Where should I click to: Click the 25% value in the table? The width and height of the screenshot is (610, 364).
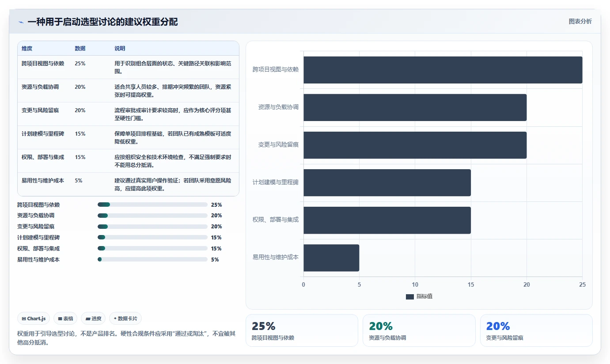click(x=80, y=64)
